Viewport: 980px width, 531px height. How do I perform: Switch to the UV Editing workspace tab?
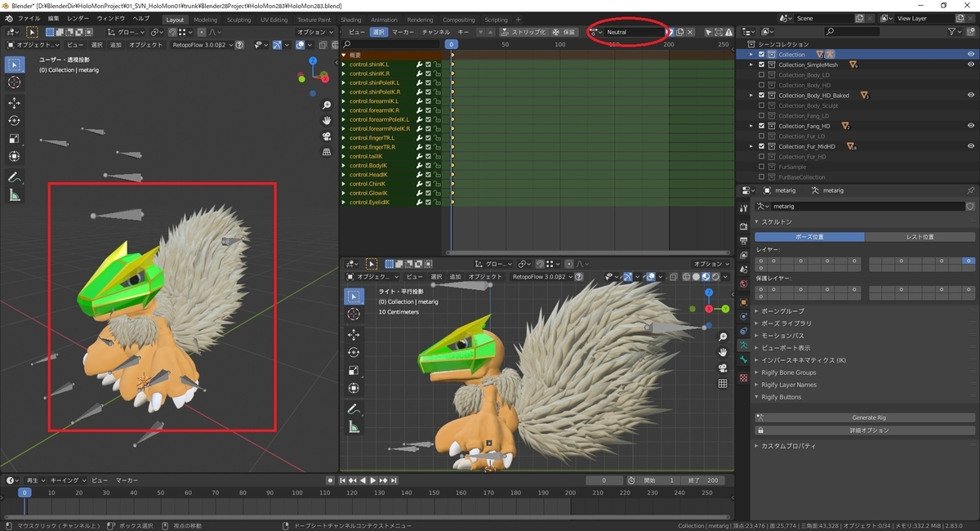click(x=274, y=20)
